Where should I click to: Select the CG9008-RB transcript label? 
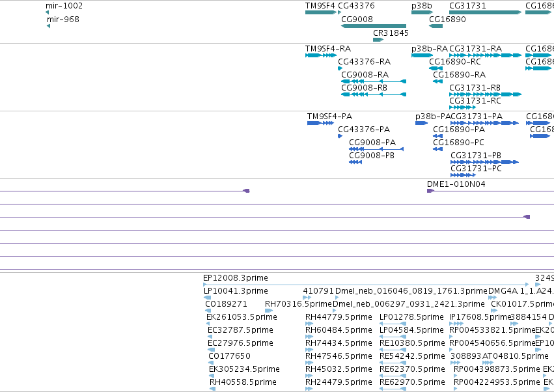[x=364, y=87]
